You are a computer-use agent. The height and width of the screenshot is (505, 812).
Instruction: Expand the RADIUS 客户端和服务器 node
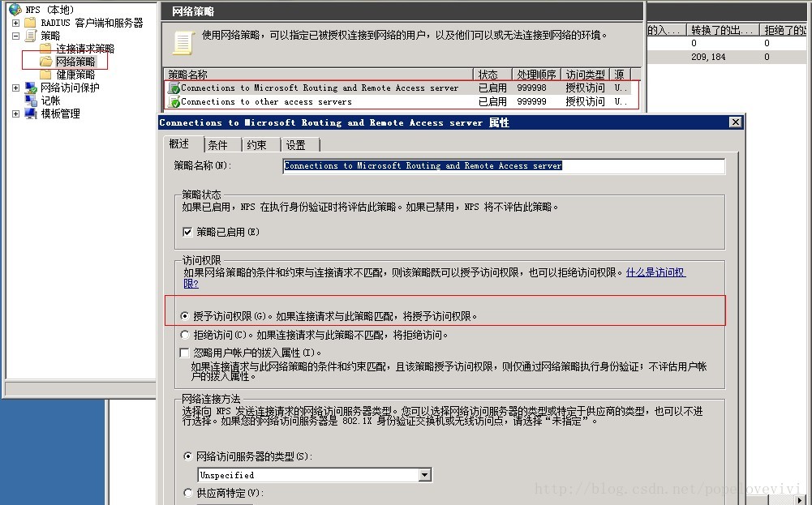(x=15, y=23)
